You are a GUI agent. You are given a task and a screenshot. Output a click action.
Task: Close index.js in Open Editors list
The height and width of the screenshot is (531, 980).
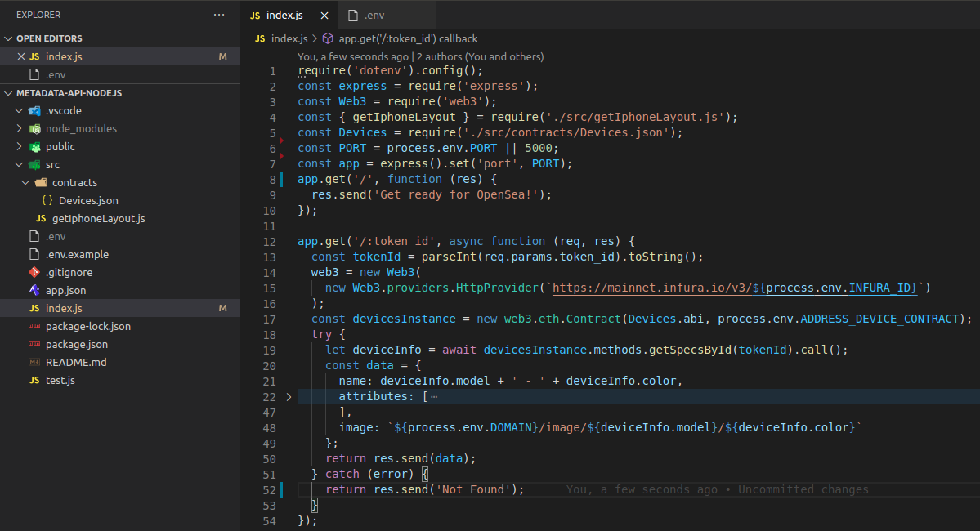21,57
